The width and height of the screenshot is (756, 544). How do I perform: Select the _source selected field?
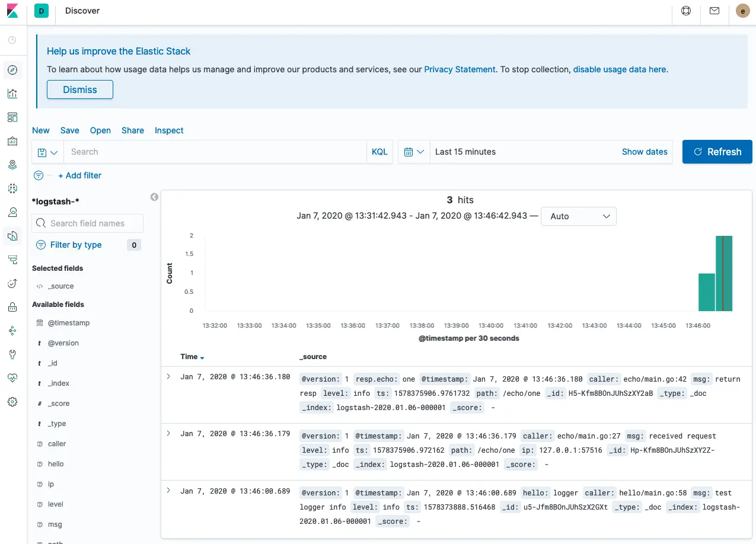coord(60,286)
